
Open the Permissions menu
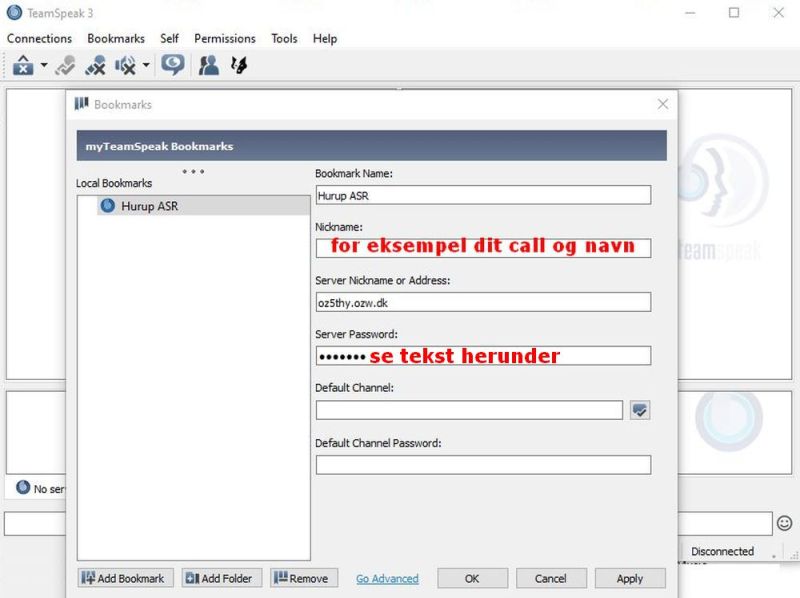[x=224, y=39]
